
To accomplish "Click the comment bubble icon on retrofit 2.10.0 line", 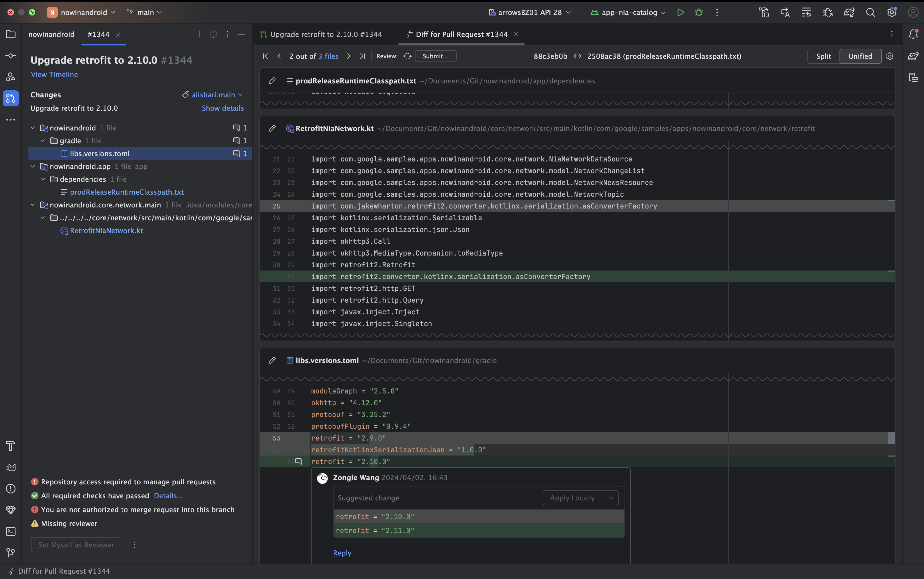I will [299, 461].
